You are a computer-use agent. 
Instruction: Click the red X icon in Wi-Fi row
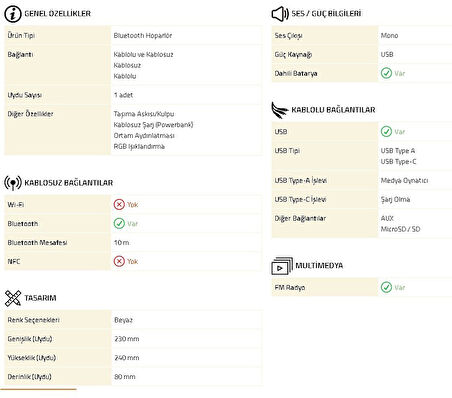tap(119, 204)
